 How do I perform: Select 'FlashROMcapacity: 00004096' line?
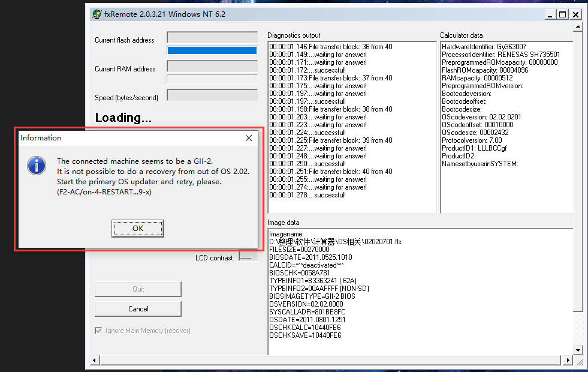coord(485,70)
